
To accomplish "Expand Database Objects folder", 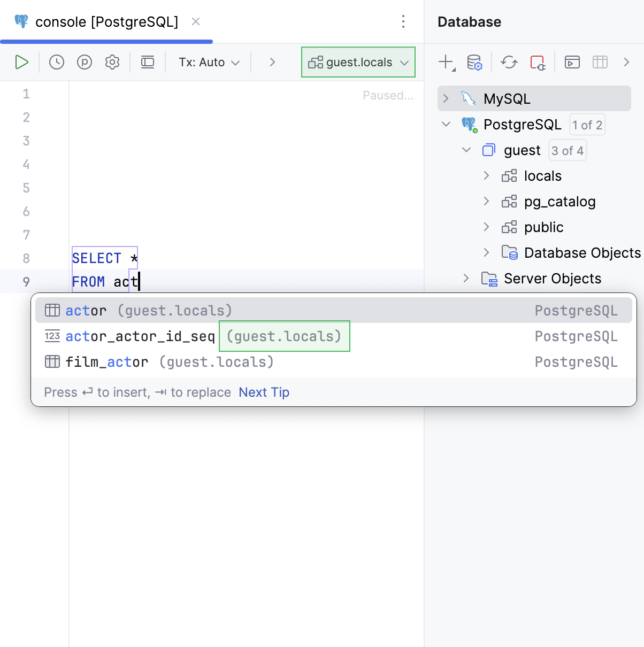I will 486,252.
